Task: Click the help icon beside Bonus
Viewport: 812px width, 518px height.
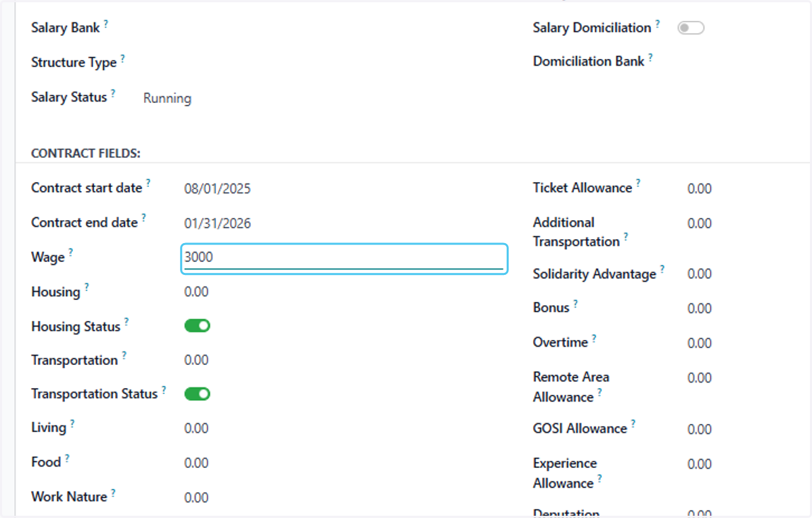Action: pyautogui.click(x=576, y=303)
